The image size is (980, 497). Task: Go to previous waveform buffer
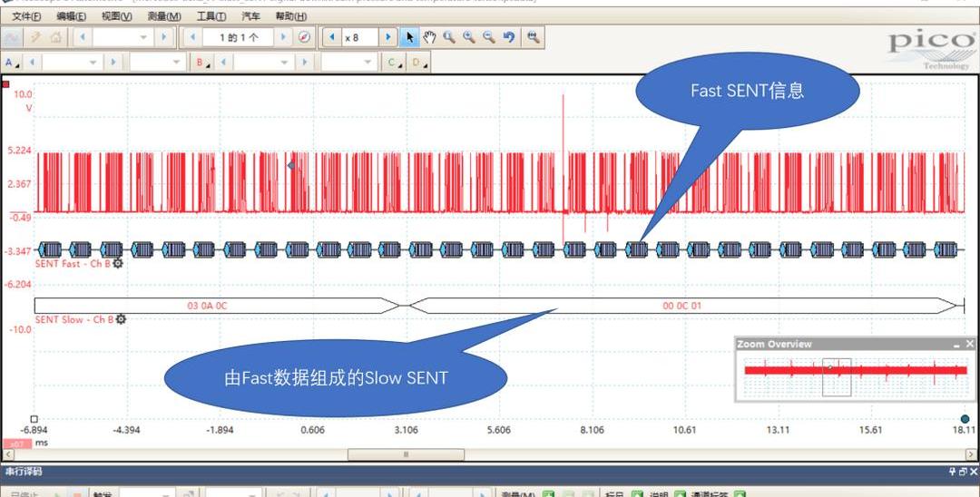tap(191, 37)
